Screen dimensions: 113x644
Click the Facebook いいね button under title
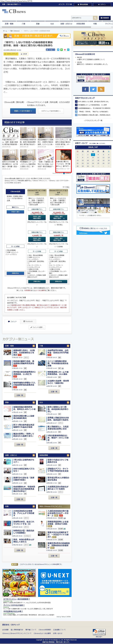[x=50, y=50]
